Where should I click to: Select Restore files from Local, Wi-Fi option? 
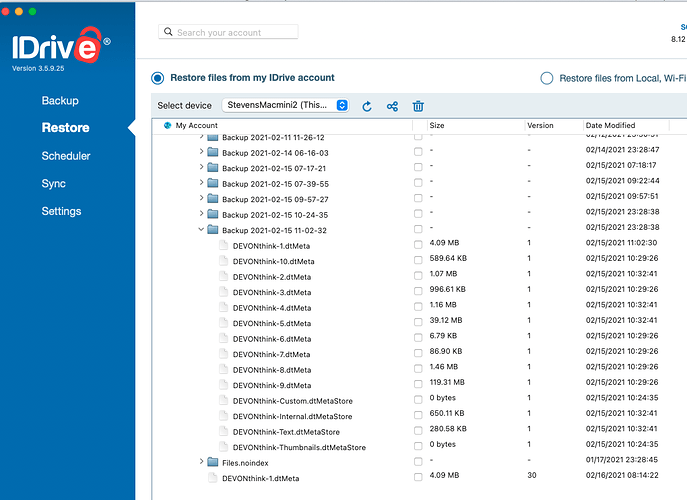coord(546,78)
